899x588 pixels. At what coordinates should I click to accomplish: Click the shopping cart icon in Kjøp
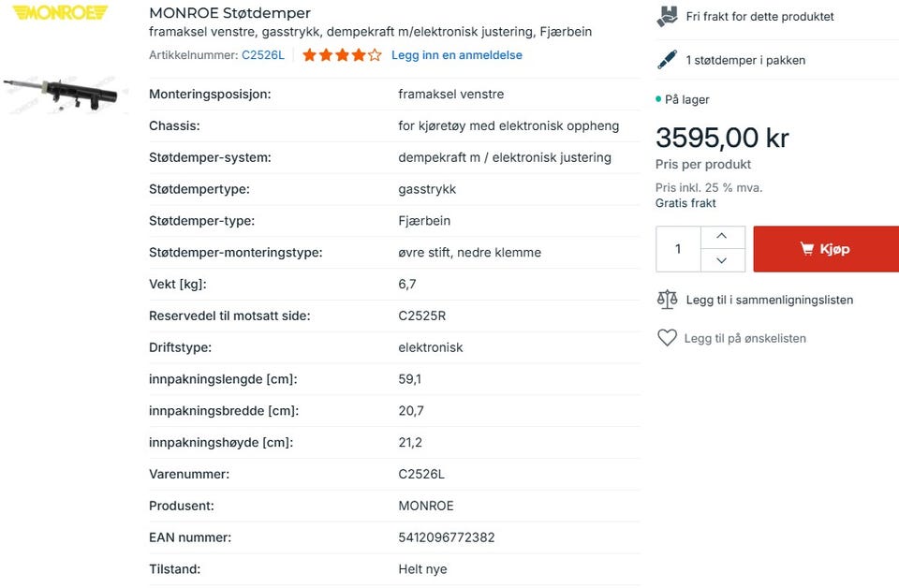tap(806, 249)
